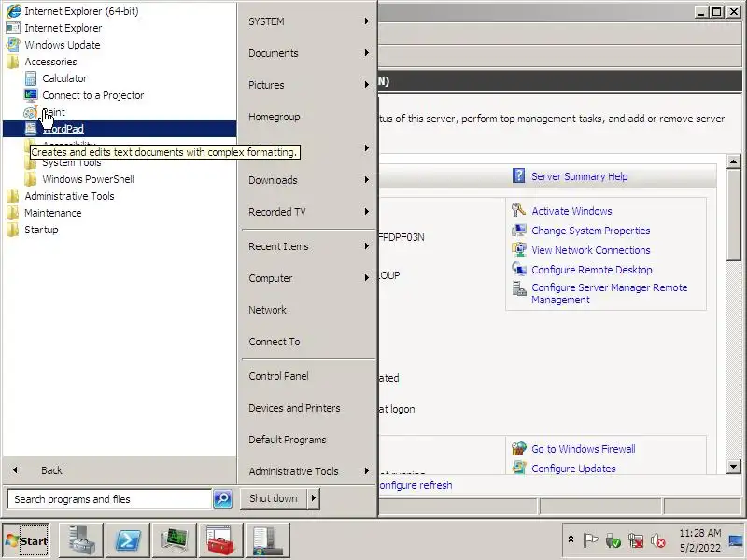Viewport: 747px width, 560px height.
Task: Click the Server Summary Help question icon
Action: point(519,175)
